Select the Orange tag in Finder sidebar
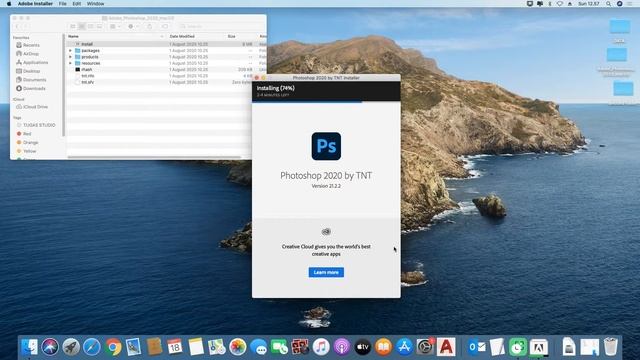This screenshot has width=640, height=360. (x=30, y=142)
